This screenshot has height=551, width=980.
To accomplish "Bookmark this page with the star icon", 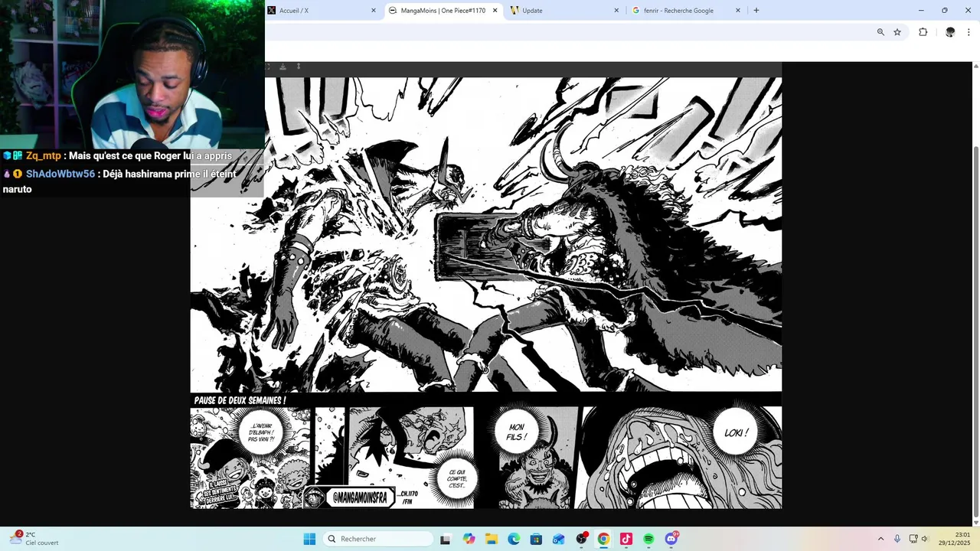I will pos(897,32).
